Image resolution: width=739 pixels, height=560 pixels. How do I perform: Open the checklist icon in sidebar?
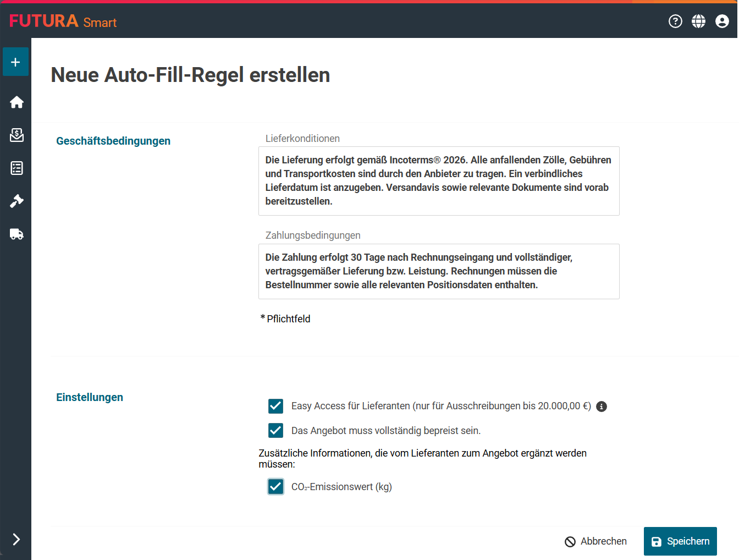[16, 168]
